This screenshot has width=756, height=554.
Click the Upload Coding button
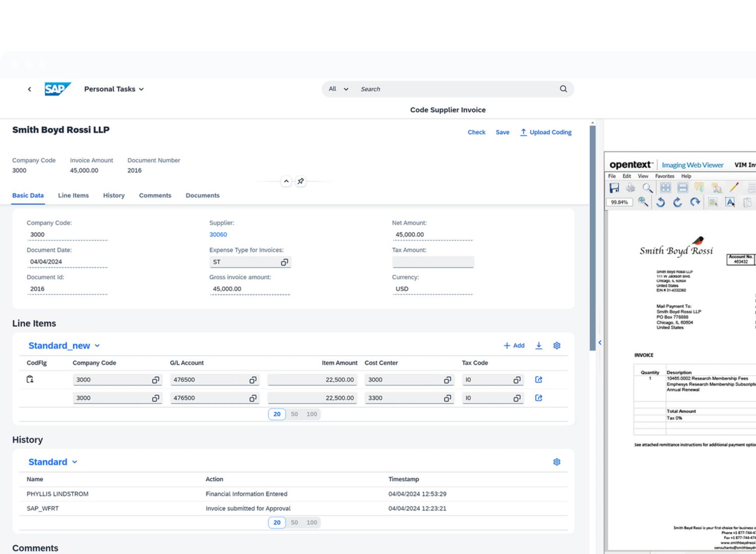(x=546, y=132)
